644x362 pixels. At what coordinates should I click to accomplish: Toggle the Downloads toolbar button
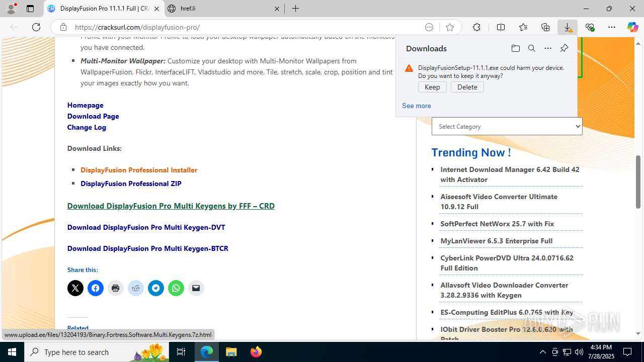[568, 27]
